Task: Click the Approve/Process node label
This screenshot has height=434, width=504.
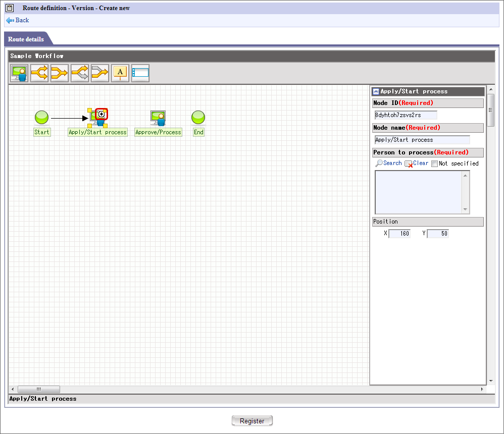Action: (158, 132)
